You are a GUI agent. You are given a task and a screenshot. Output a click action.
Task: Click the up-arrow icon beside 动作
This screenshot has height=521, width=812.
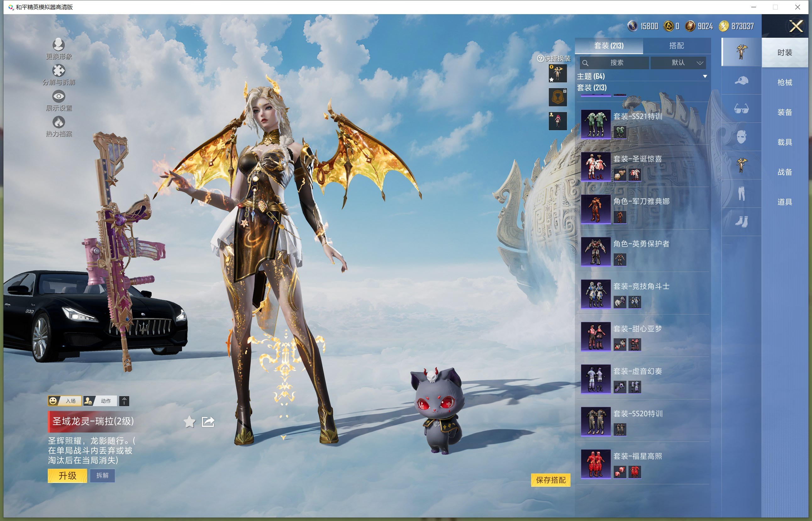pyautogui.click(x=124, y=401)
